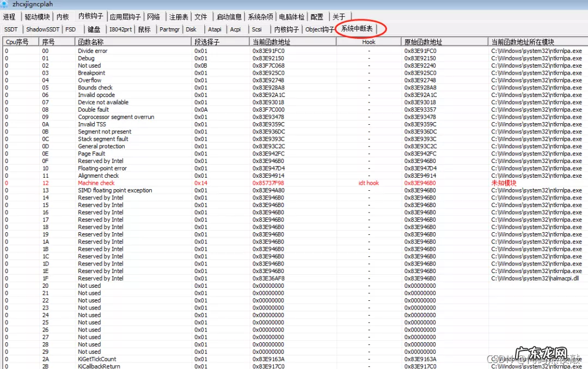This screenshot has width=588, height=369.
Task: Select the KiGetTickCount row
Action: (97, 359)
